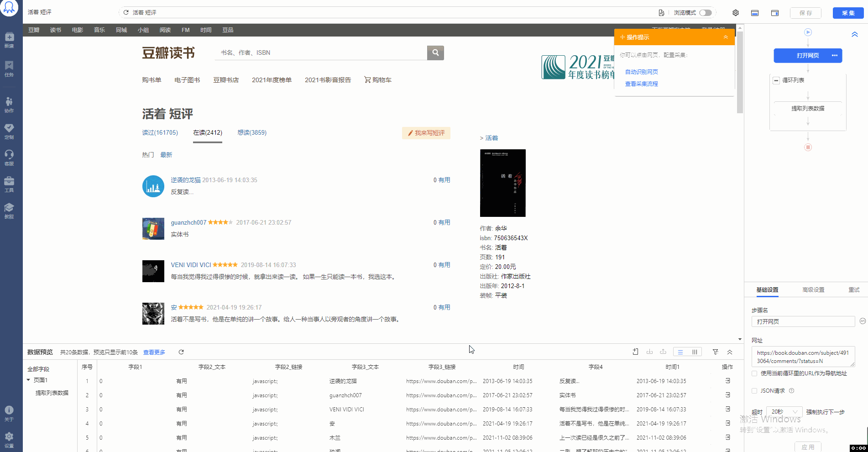Image resolution: width=868 pixels, height=452 pixels.
Task: Click the 采集 collect button
Action: (x=848, y=13)
